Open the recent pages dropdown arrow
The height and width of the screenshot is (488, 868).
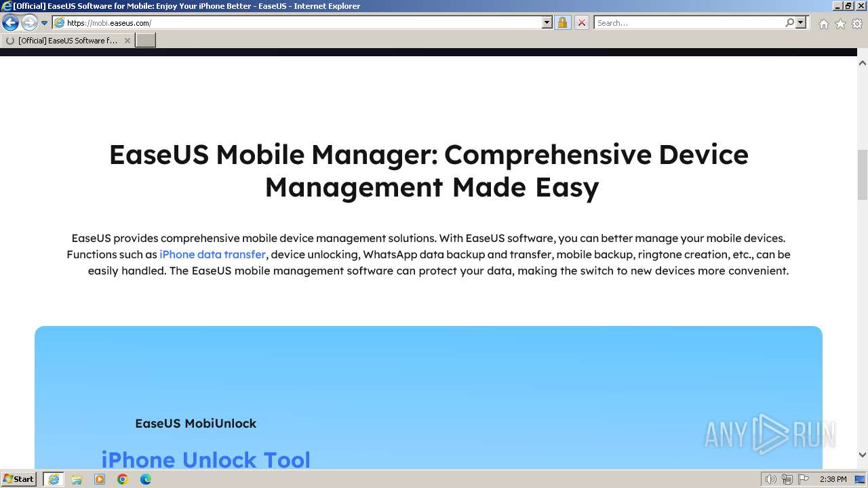(45, 23)
